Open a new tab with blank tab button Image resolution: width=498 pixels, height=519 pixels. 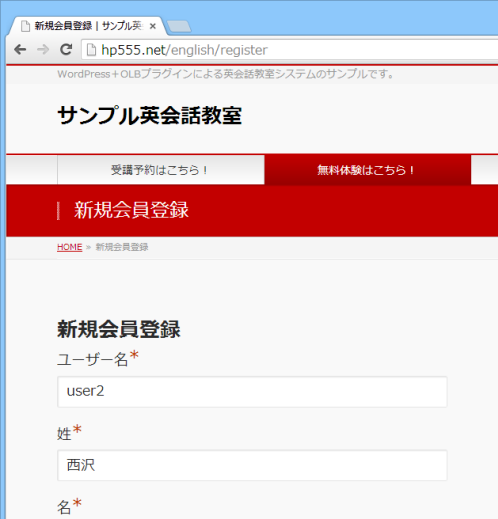179,27
